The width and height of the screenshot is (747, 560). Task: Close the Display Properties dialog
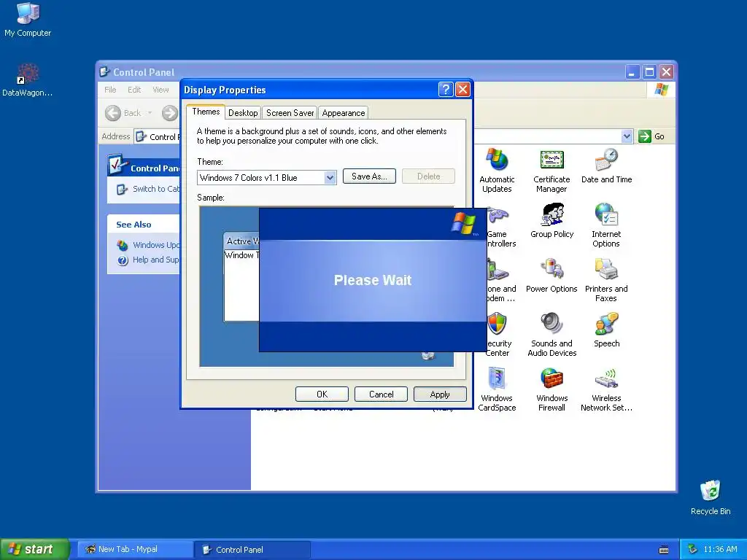[462, 89]
